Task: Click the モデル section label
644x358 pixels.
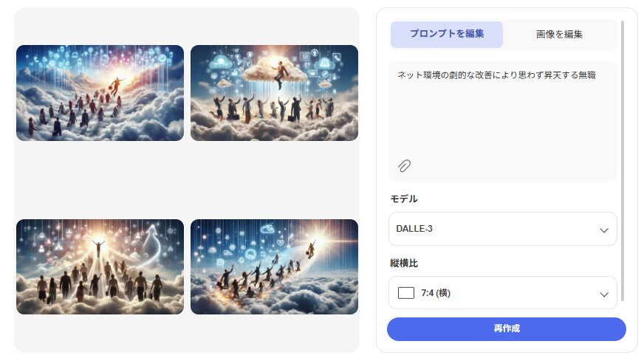Action: click(x=404, y=199)
